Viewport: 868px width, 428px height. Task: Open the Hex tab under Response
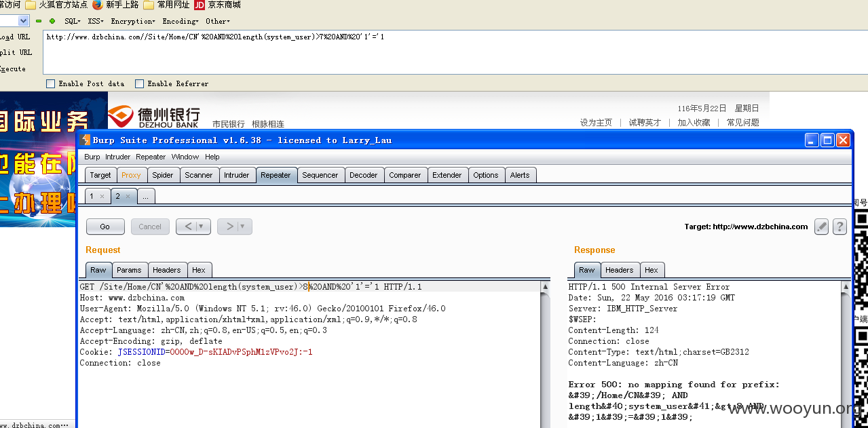[x=652, y=270]
